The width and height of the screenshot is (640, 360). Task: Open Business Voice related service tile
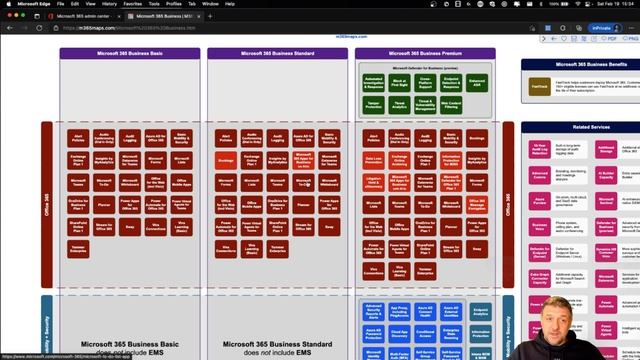pyautogui.click(x=540, y=227)
